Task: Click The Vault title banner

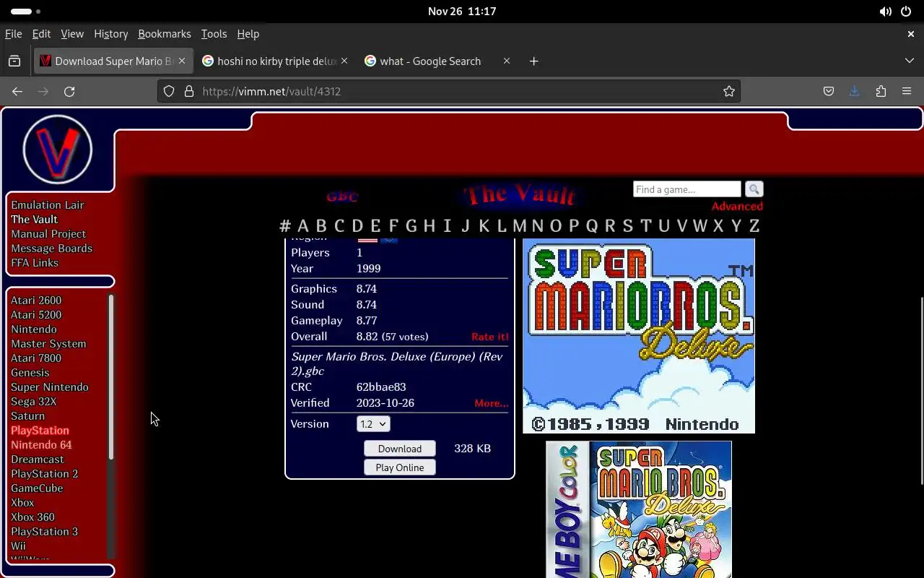Action: click(x=520, y=195)
